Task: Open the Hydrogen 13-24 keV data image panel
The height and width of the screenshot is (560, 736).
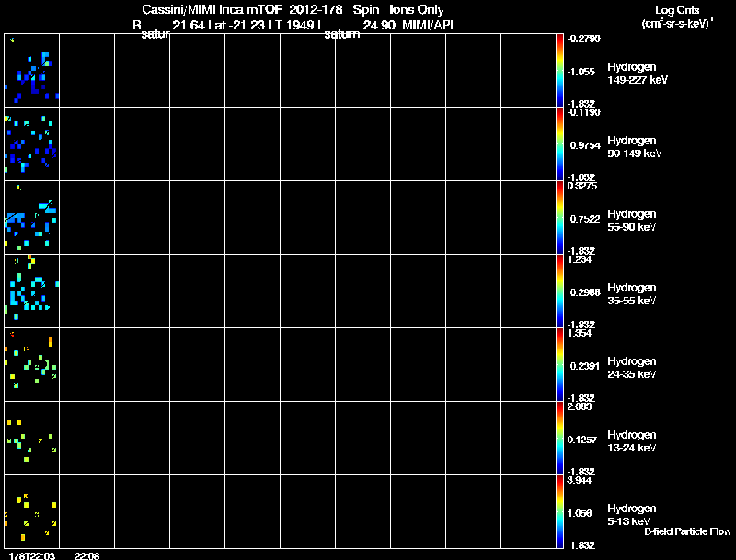Action: click(31, 438)
